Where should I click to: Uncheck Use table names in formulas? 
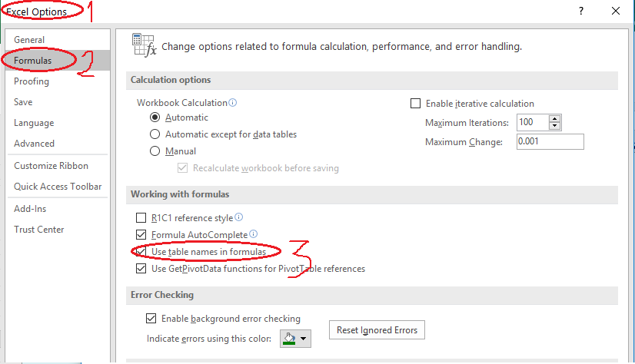(x=141, y=252)
